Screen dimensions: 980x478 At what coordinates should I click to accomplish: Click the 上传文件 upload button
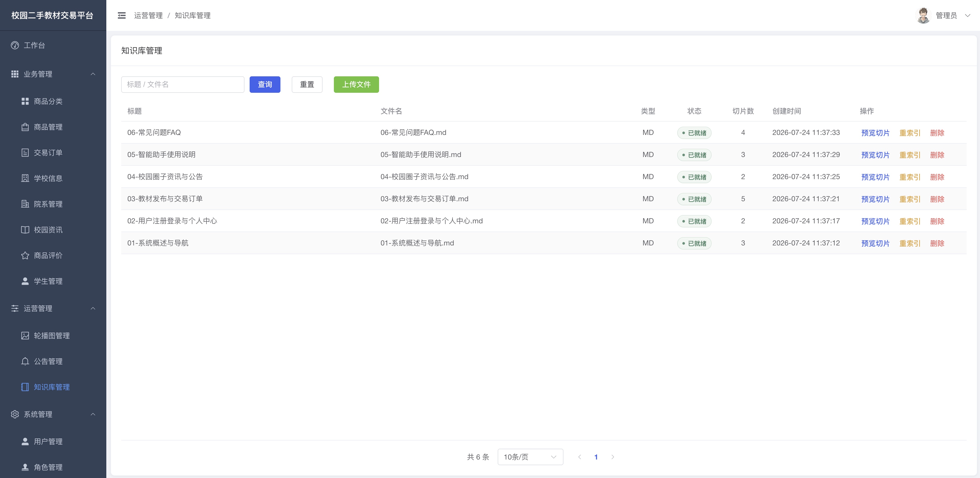356,85
